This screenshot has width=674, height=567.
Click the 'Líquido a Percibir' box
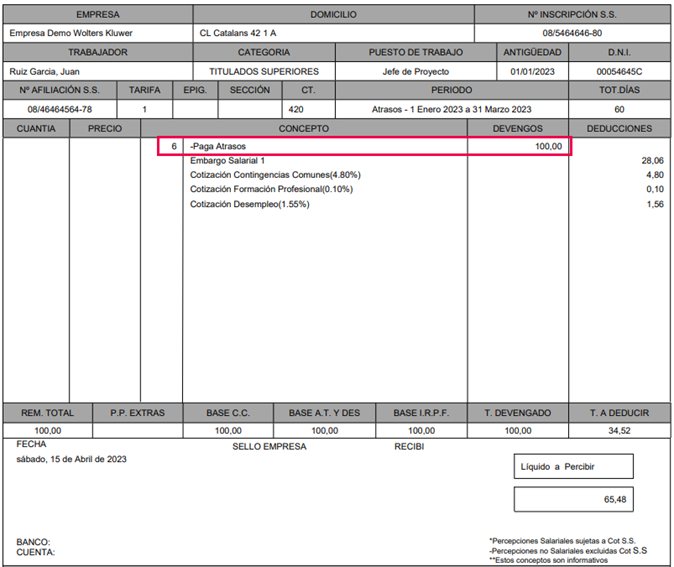(573, 466)
